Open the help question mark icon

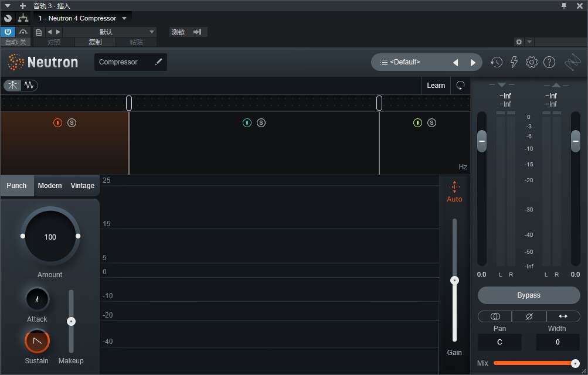coord(549,62)
